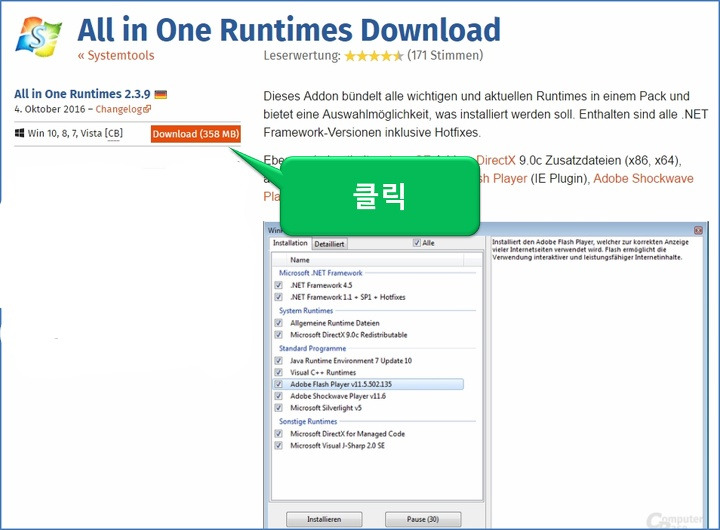Select the Microsoft .NET Framework group header
The image size is (720, 530).
coord(321,273)
